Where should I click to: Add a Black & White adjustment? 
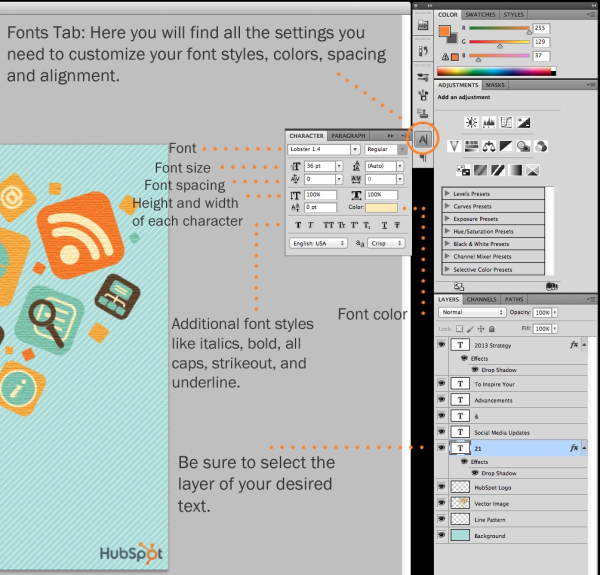(x=506, y=146)
